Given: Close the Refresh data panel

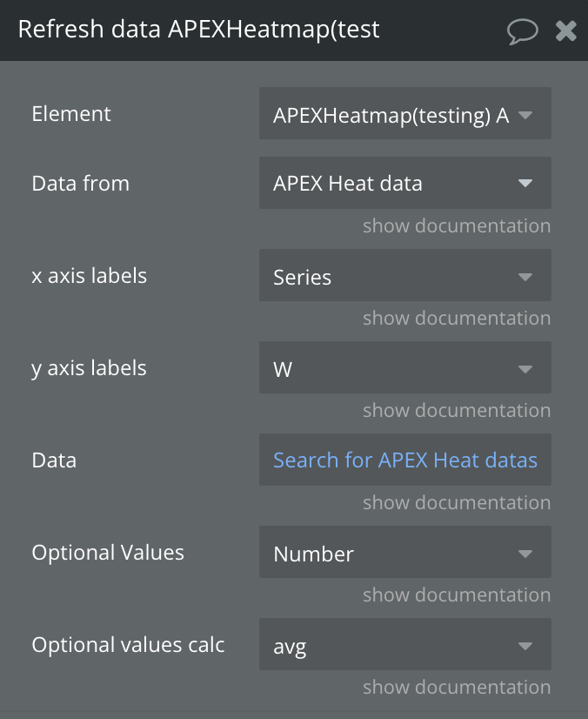Looking at the screenshot, I should coord(566,31).
